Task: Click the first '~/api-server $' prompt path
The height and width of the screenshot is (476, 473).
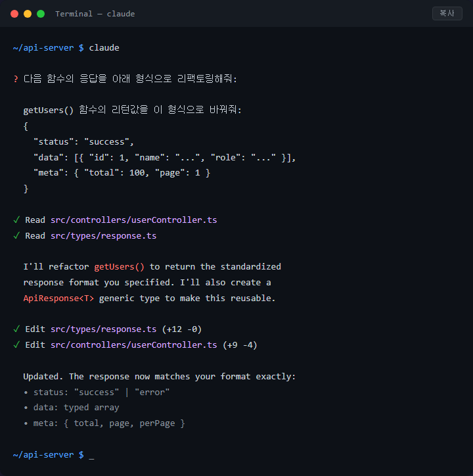Action: [x=48, y=48]
